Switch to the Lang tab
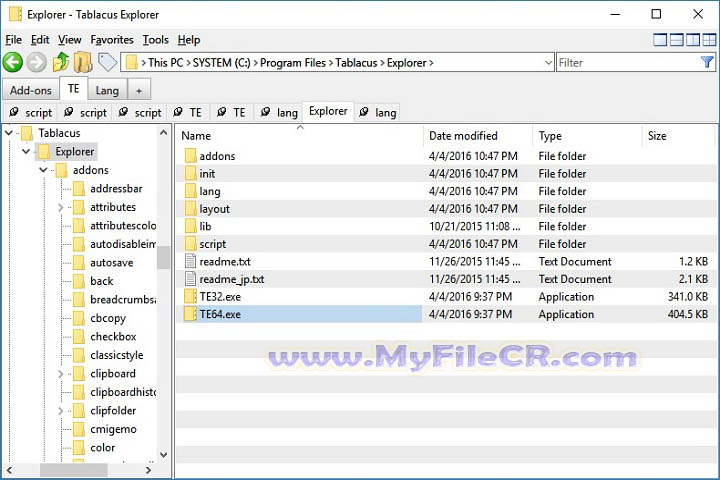 pyautogui.click(x=107, y=90)
